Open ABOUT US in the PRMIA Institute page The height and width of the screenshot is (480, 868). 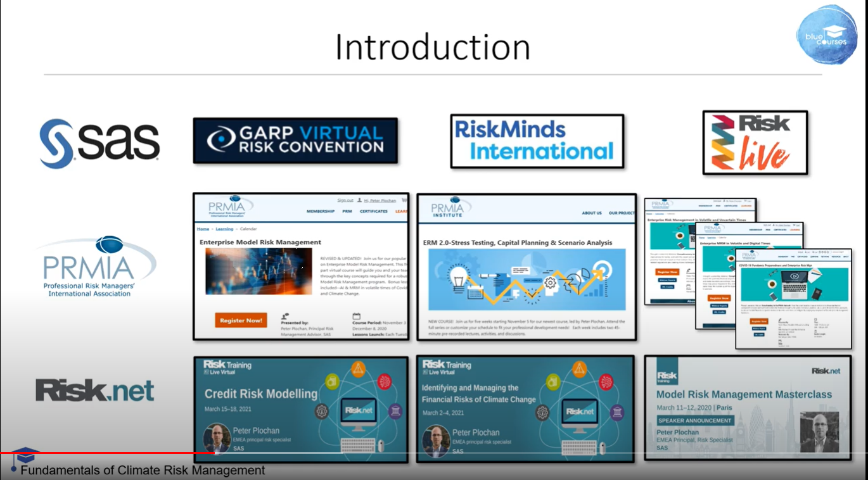(x=592, y=213)
